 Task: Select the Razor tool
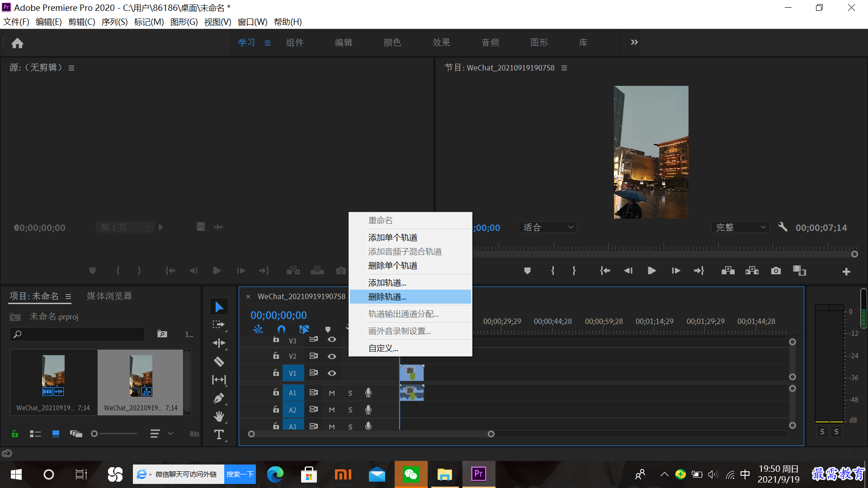pyautogui.click(x=219, y=361)
